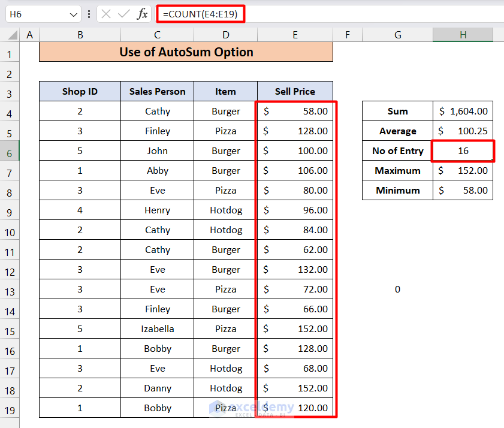
Task: Click the Select All corner triangle
Action: pos(13,35)
